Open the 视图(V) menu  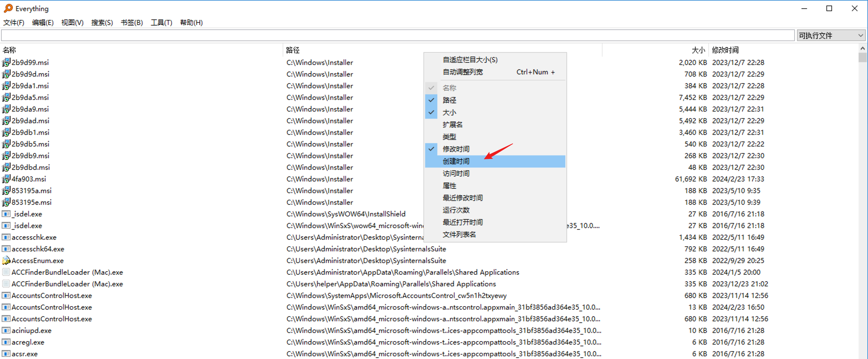[72, 22]
